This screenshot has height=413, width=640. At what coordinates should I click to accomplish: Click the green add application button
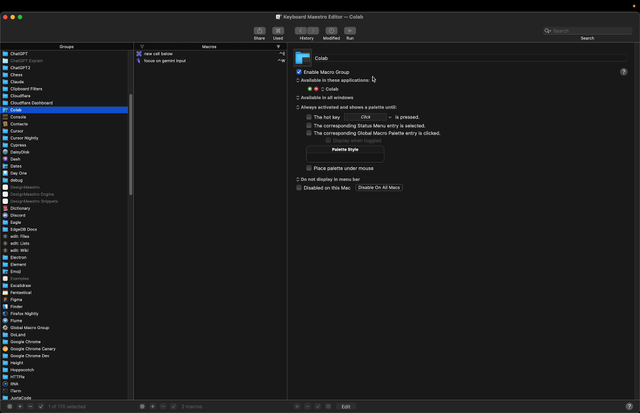point(310,89)
